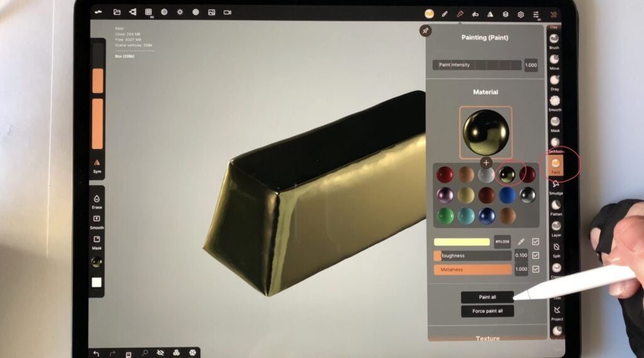Tap the color eyedropper picker icon
644x358 pixels.
[521, 242]
